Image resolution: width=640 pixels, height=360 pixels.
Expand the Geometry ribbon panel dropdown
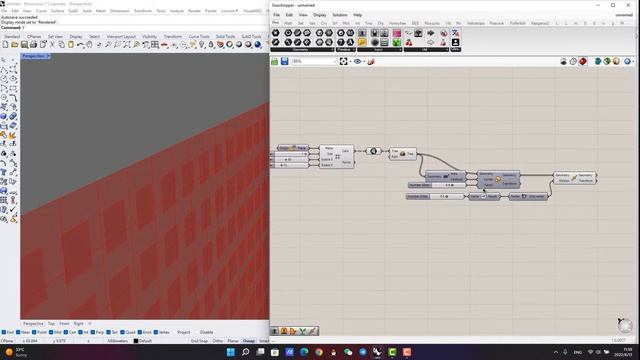[x=331, y=50]
